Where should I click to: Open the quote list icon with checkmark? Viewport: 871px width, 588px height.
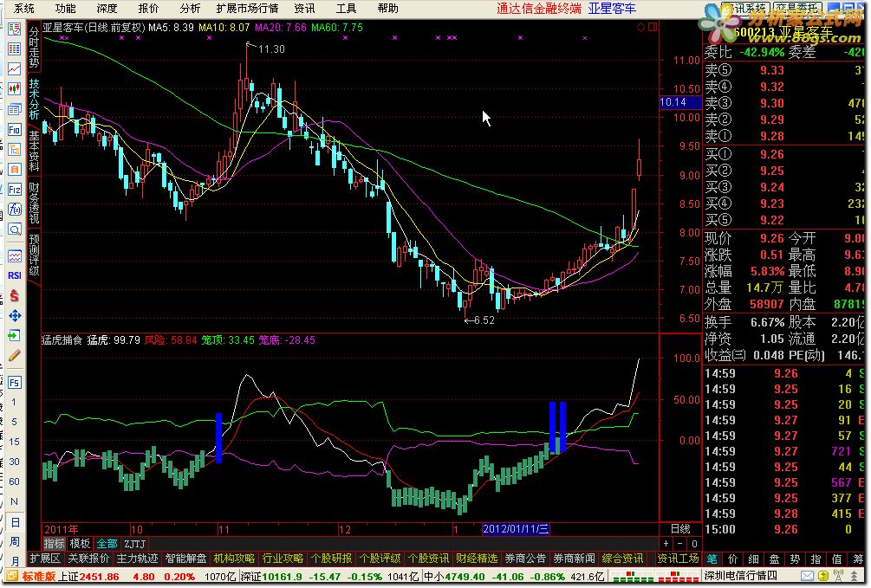click(15, 29)
